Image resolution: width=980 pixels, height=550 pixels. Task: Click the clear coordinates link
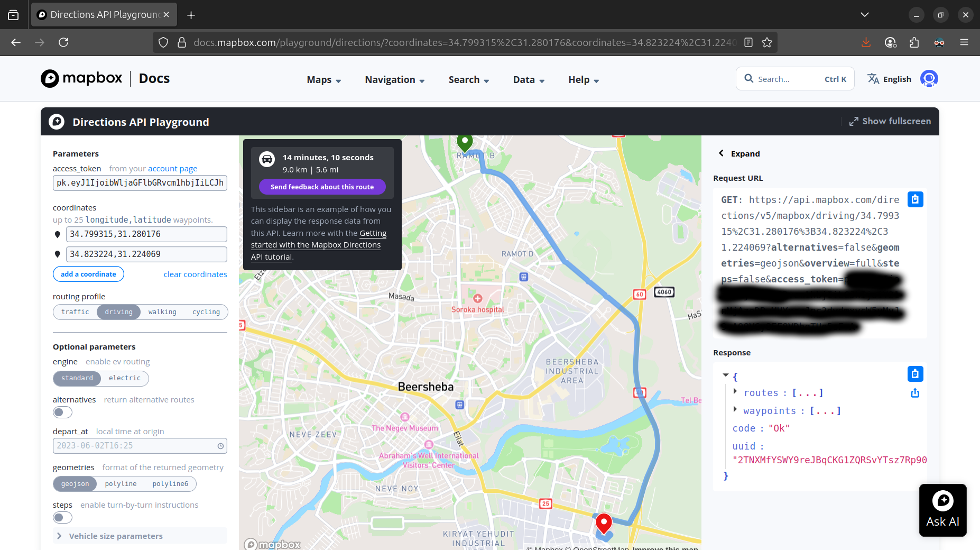point(195,274)
